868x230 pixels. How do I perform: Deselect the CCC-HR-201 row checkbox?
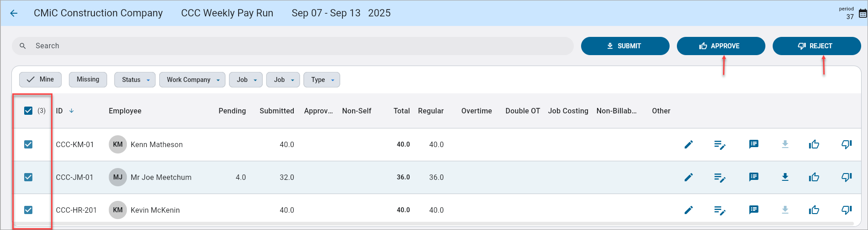click(x=28, y=210)
